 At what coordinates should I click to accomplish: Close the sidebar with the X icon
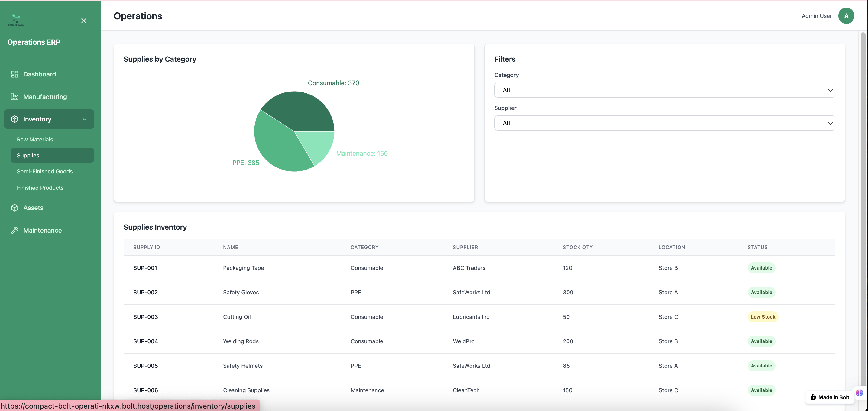[x=84, y=21]
